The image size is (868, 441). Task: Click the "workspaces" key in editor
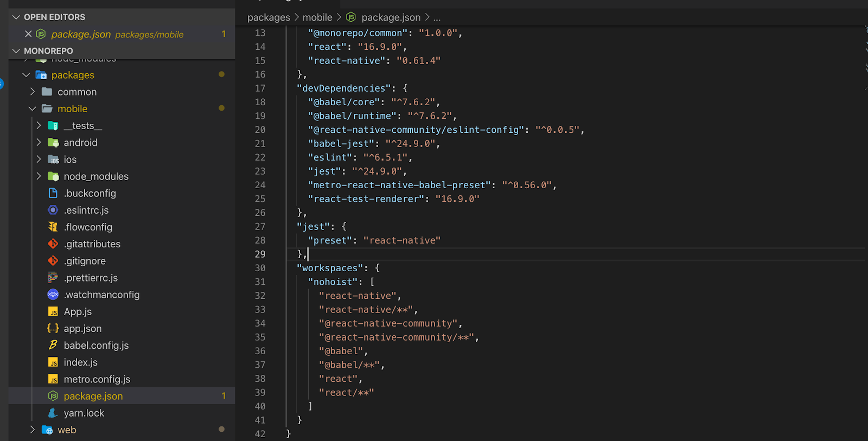pyautogui.click(x=330, y=268)
